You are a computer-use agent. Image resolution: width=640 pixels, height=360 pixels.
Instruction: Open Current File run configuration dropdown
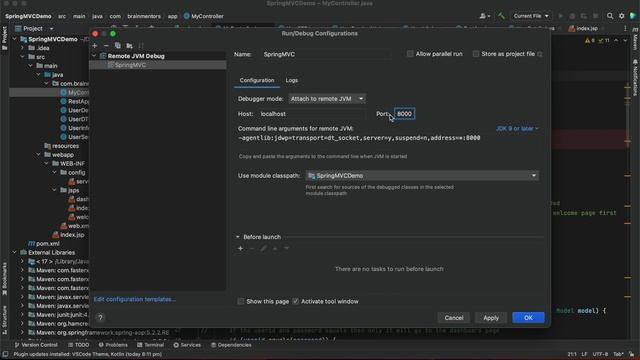531,16
